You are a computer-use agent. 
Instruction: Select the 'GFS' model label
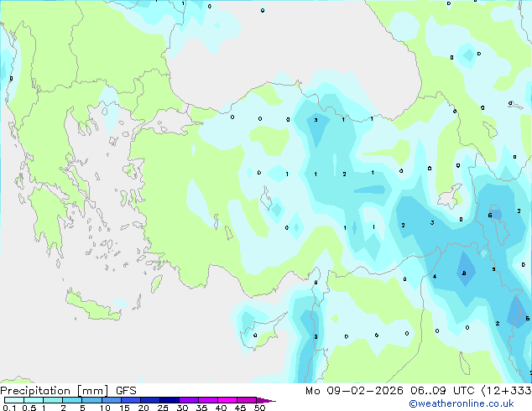(126, 391)
